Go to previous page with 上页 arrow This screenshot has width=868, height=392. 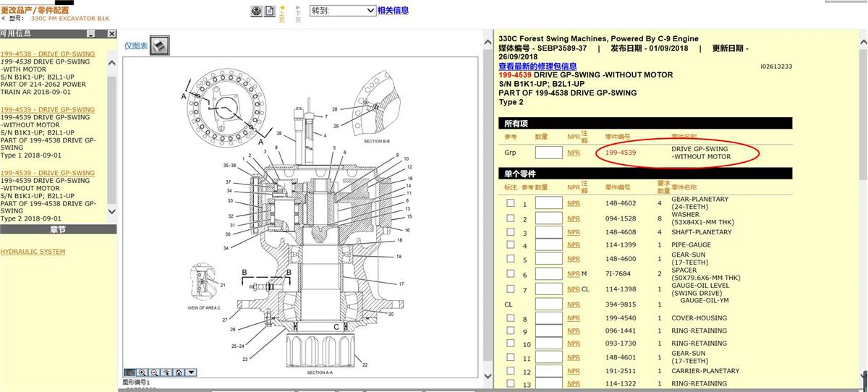(282, 13)
